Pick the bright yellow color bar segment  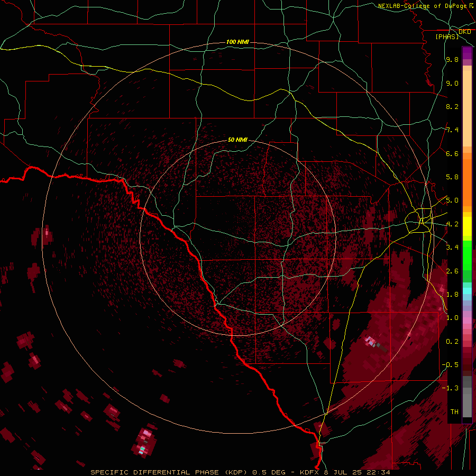[x=467, y=226]
